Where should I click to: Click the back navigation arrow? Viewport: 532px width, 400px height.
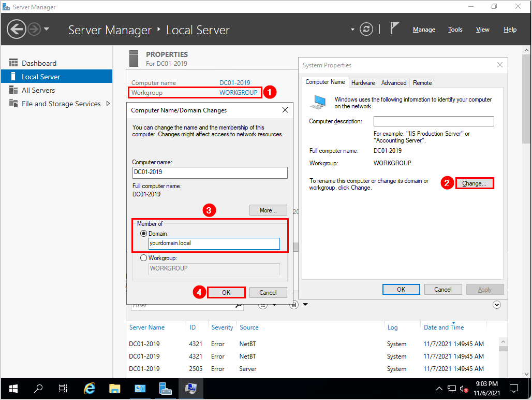coord(16,29)
